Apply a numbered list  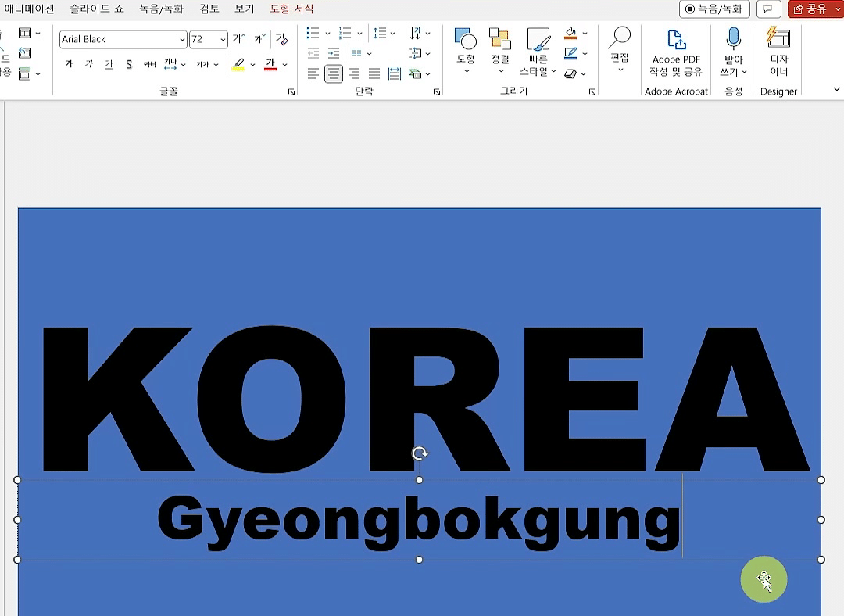pos(345,34)
